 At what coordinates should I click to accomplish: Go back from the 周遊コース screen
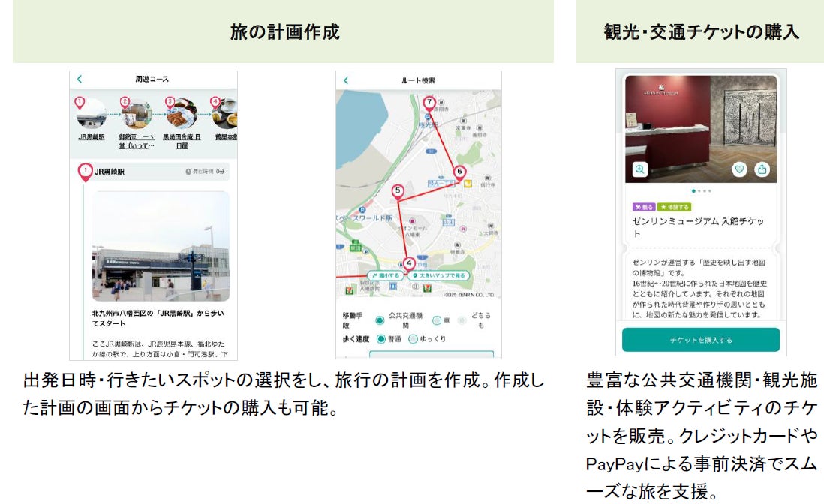(x=80, y=79)
